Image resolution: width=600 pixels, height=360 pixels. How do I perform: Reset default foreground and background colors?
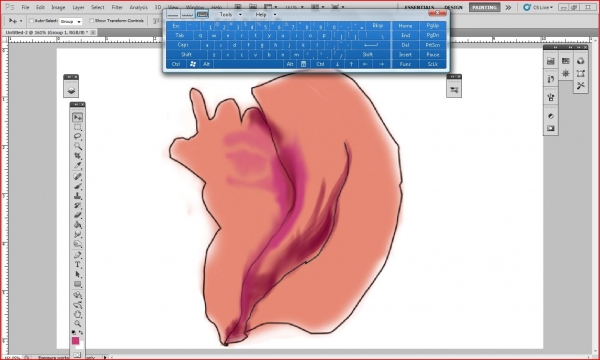pos(74,332)
